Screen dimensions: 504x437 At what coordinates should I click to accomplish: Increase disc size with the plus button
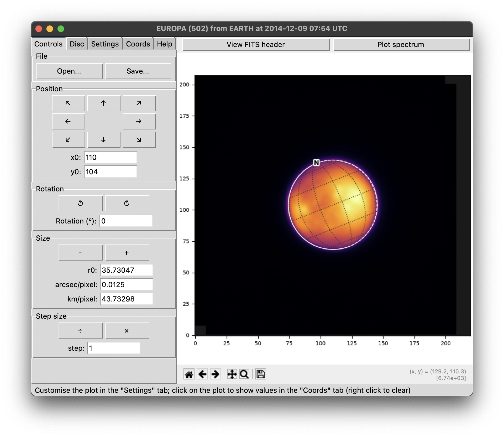[127, 253]
